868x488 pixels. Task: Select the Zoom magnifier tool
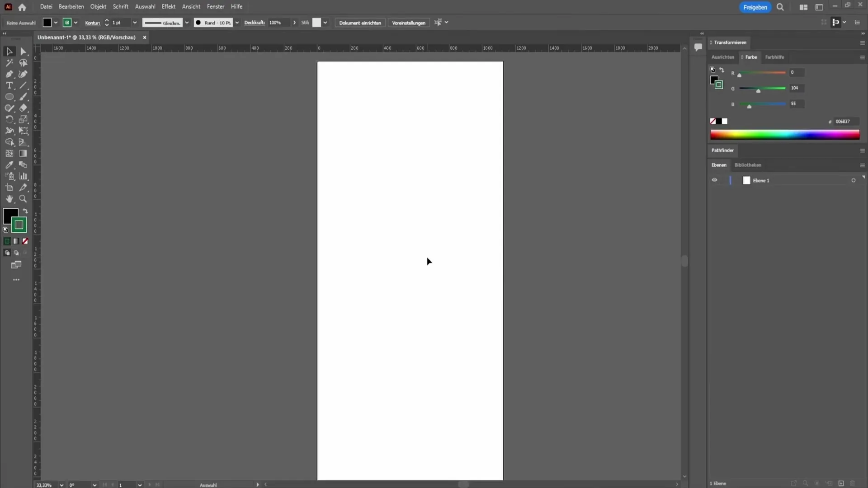click(x=24, y=199)
